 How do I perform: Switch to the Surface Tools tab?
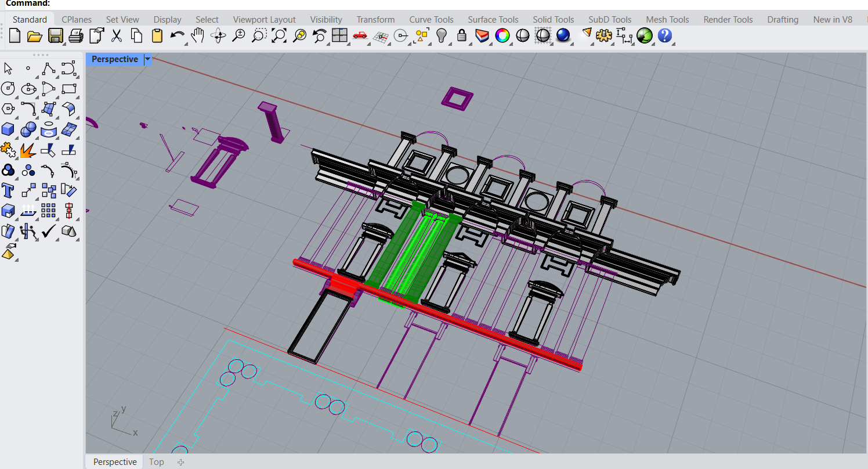(493, 19)
